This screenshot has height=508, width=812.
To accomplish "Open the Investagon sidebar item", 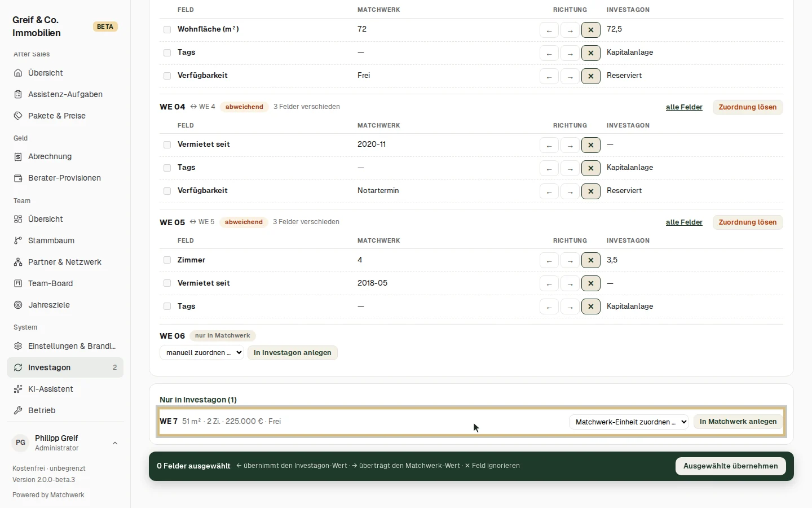I will tap(65, 367).
